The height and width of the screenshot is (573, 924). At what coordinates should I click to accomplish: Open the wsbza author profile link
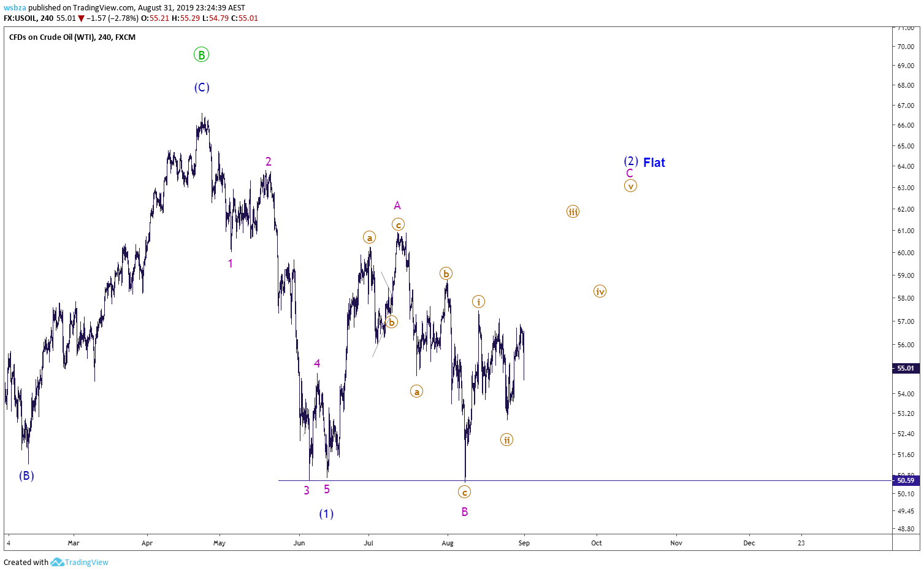[x=15, y=8]
